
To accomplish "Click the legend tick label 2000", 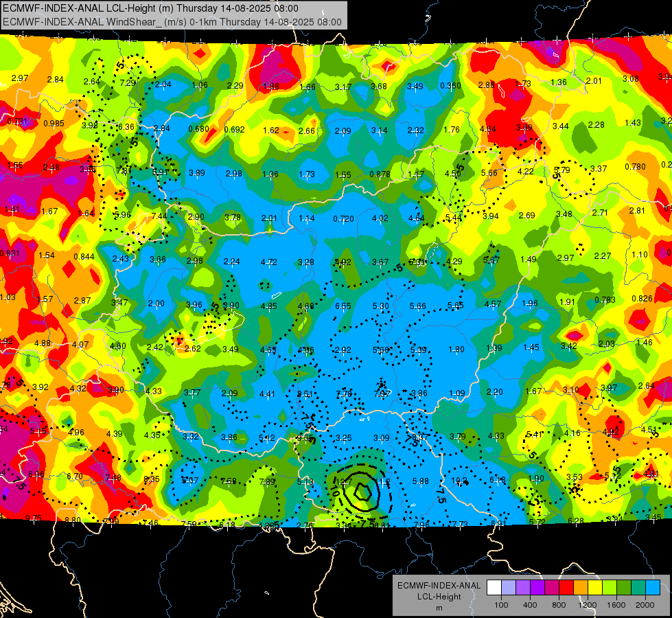I will 645,605.
